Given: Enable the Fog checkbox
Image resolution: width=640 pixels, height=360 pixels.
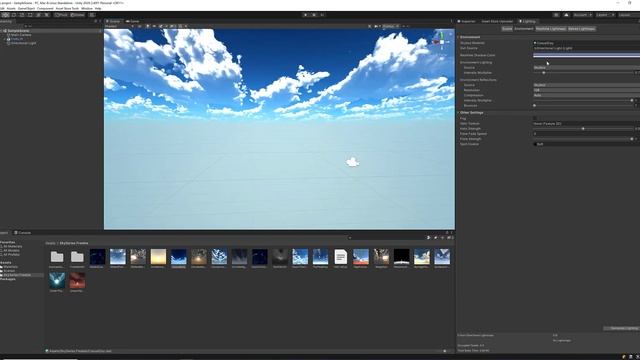Looking at the screenshot, I should tap(535, 118).
